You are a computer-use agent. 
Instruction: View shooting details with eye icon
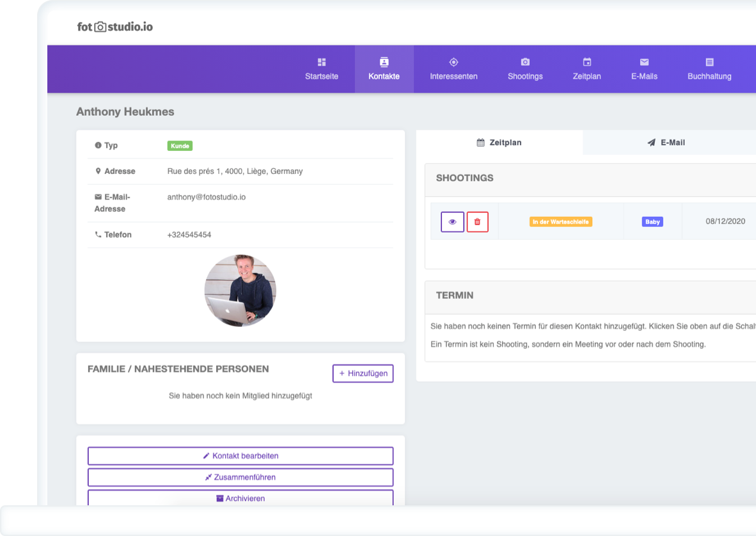(452, 222)
